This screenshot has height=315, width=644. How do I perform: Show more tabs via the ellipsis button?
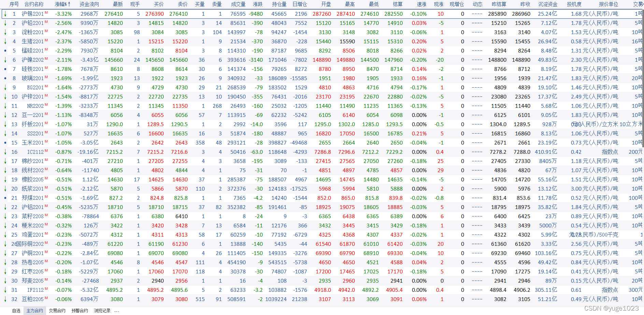click(x=117, y=311)
